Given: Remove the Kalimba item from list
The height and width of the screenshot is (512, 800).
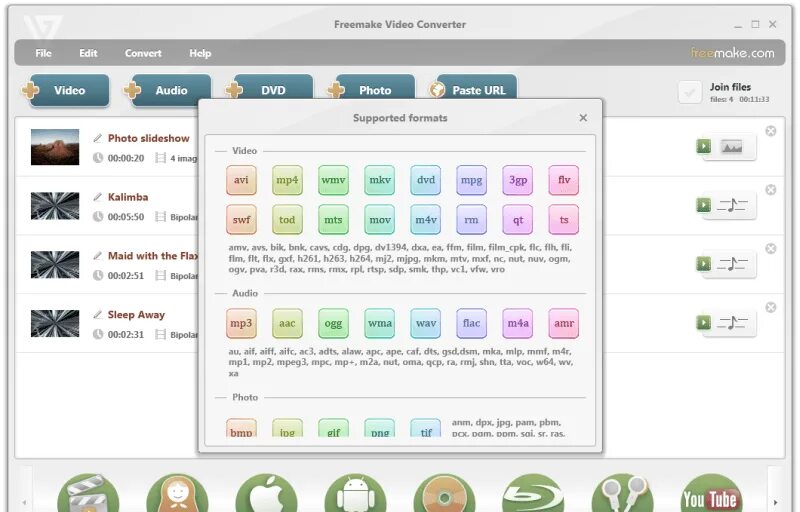Looking at the screenshot, I should click(x=771, y=190).
